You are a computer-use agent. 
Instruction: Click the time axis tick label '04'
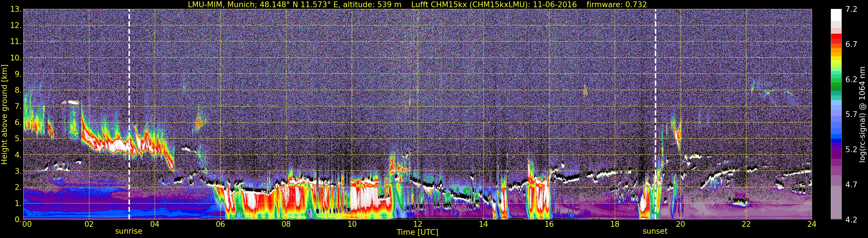pos(155,224)
